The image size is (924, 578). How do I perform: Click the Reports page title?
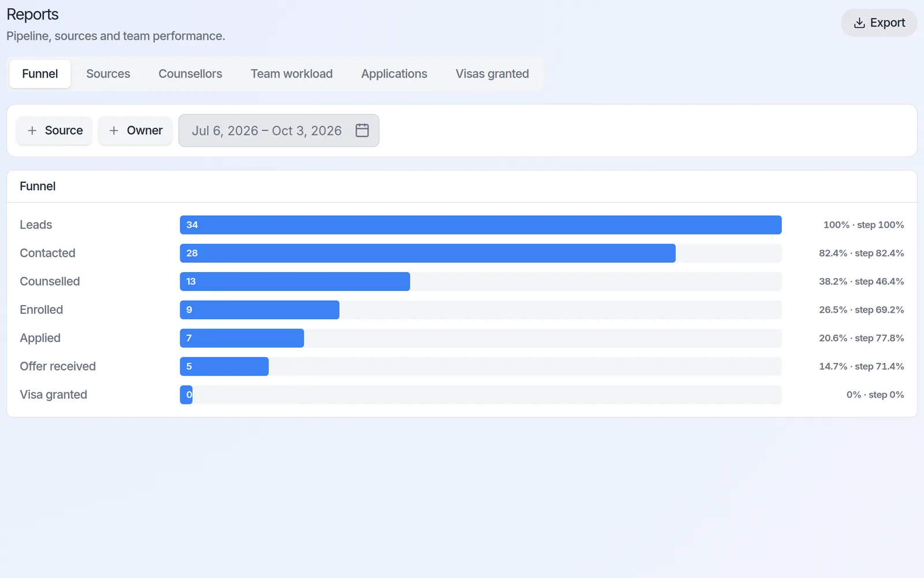(x=32, y=14)
